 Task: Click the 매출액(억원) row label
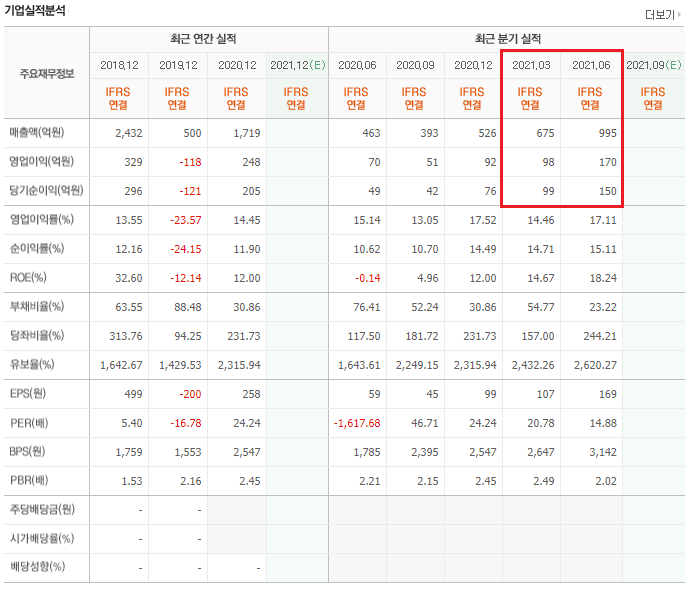37,132
